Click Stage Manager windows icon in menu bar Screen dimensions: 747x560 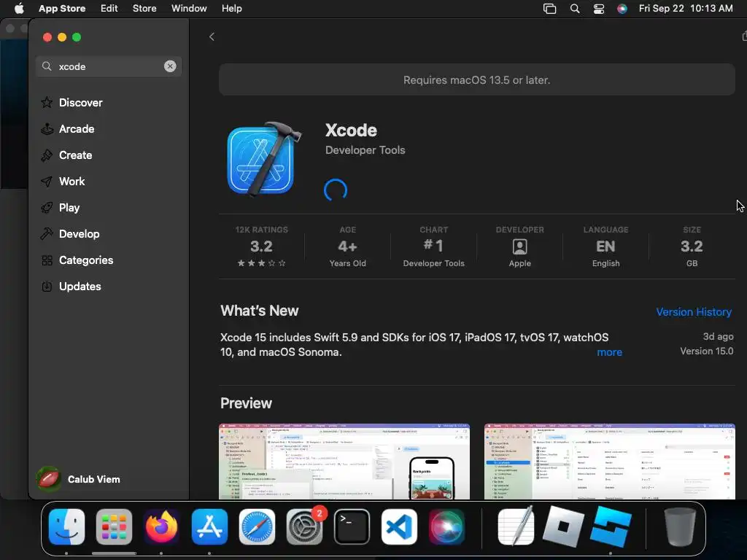[550, 9]
